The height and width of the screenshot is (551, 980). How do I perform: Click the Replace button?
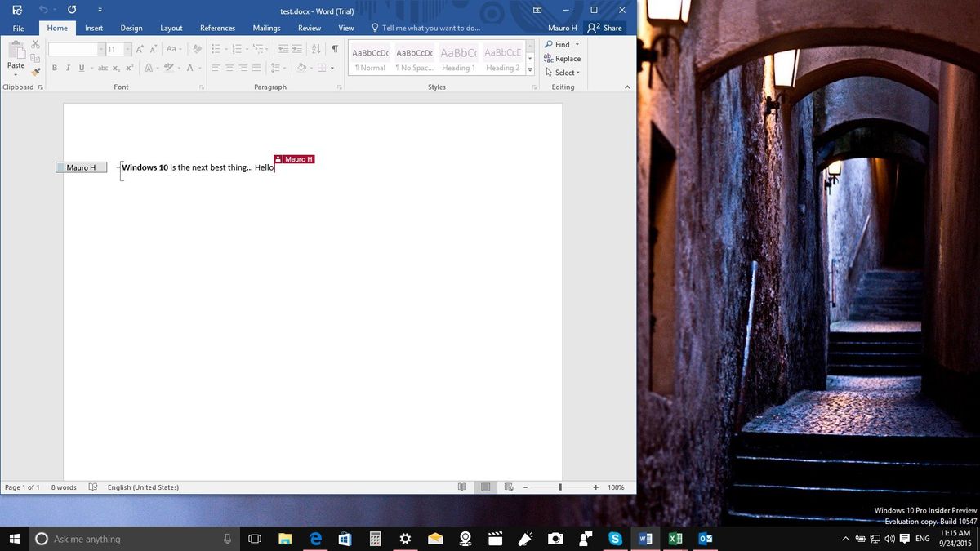point(563,58)
